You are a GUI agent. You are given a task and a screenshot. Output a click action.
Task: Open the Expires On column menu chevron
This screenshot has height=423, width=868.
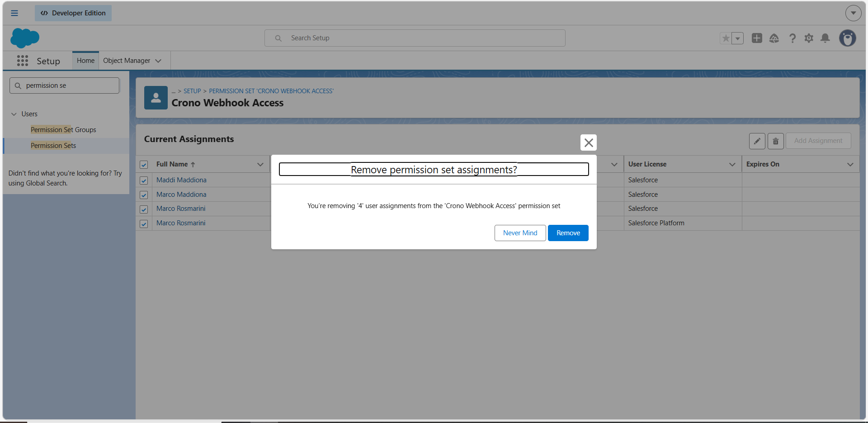(850, 165)
